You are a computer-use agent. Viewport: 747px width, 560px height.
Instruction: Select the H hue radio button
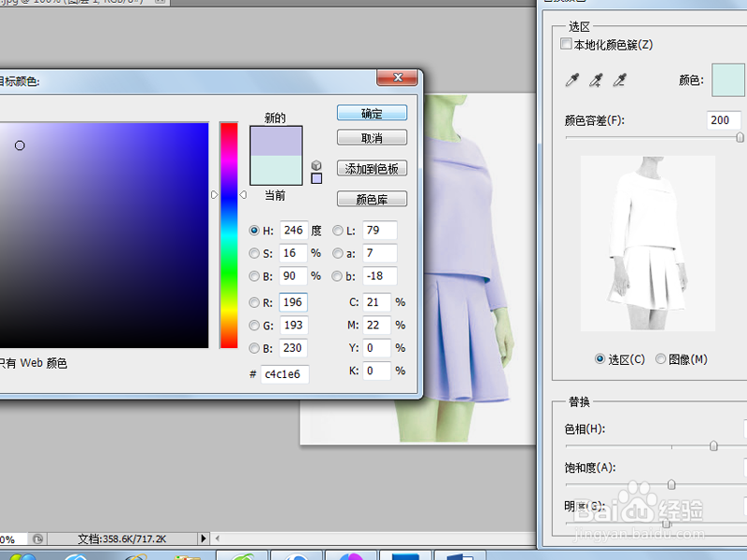[x=254, y=231]
